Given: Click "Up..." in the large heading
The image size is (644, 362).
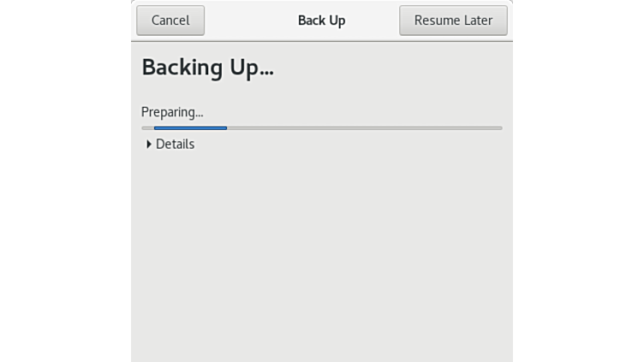Looking at the screenshot, I should click(251, 68).
